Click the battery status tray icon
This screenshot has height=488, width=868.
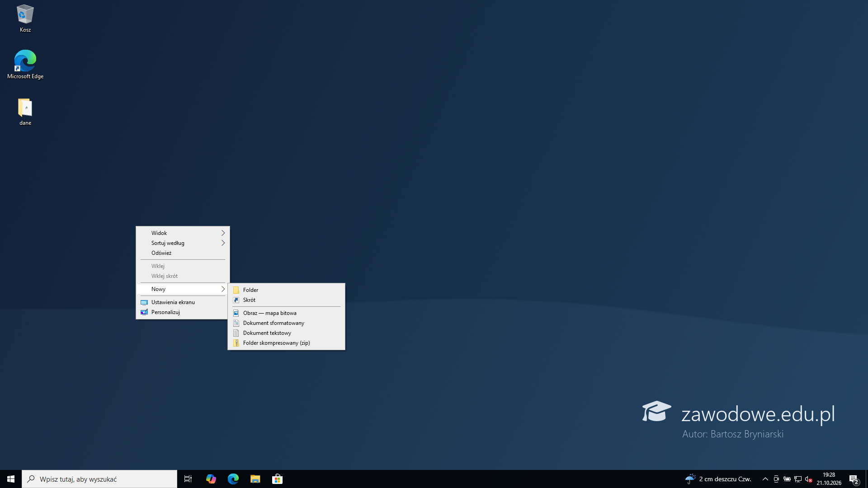787,479
